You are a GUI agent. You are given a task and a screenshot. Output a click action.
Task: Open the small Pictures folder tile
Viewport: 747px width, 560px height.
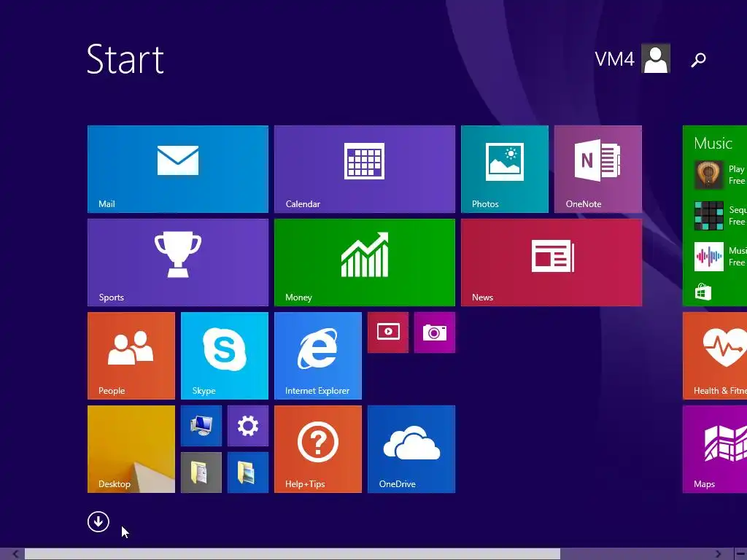point(248,472)
